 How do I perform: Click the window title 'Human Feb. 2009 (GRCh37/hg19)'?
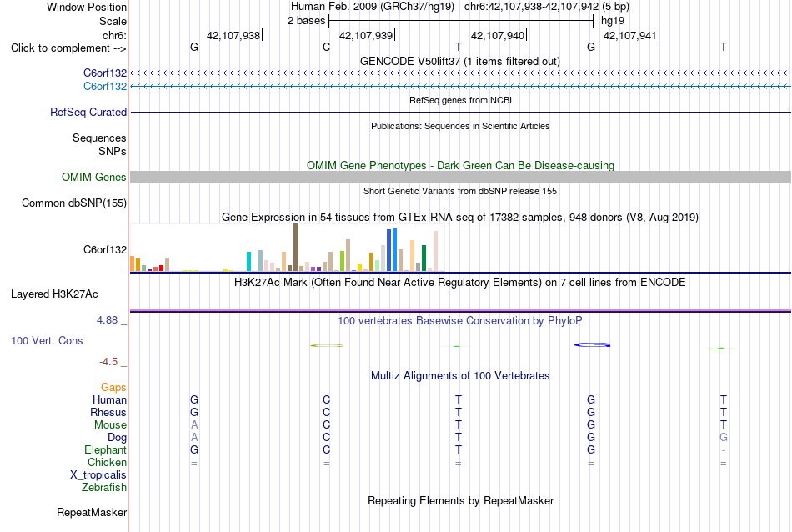point(373,7)
